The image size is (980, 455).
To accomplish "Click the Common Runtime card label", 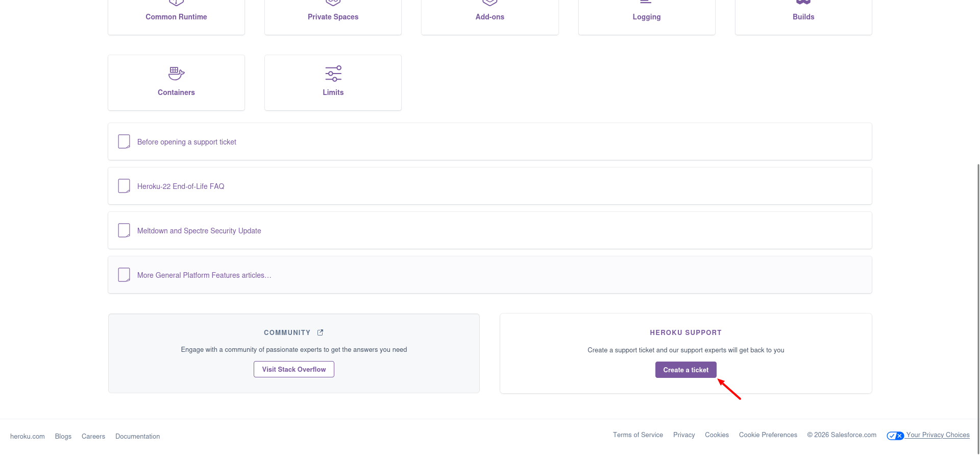I will pos(176,17).
